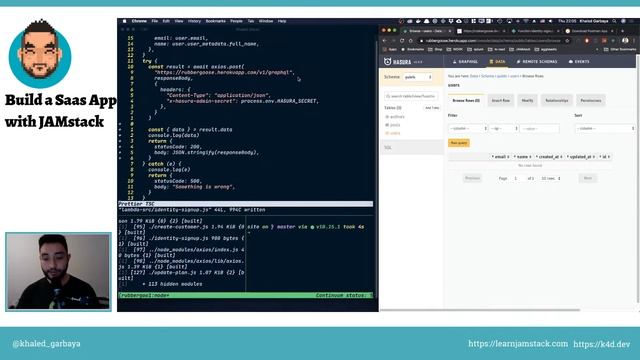Select the Insert Row tab
The width and height of the screenshot is (640, 360).
[500, 100]
